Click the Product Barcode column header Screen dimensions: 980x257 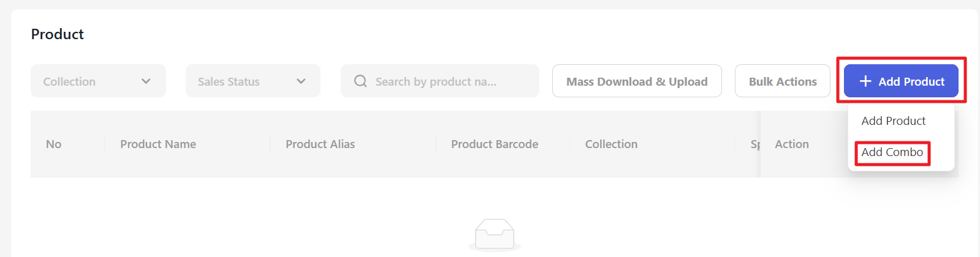495,144
